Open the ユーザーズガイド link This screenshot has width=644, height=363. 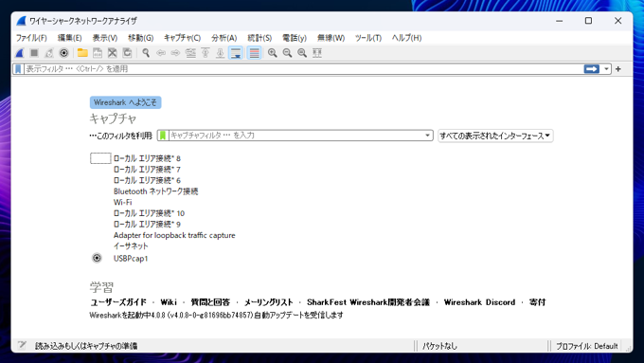[x=118, y=302]
